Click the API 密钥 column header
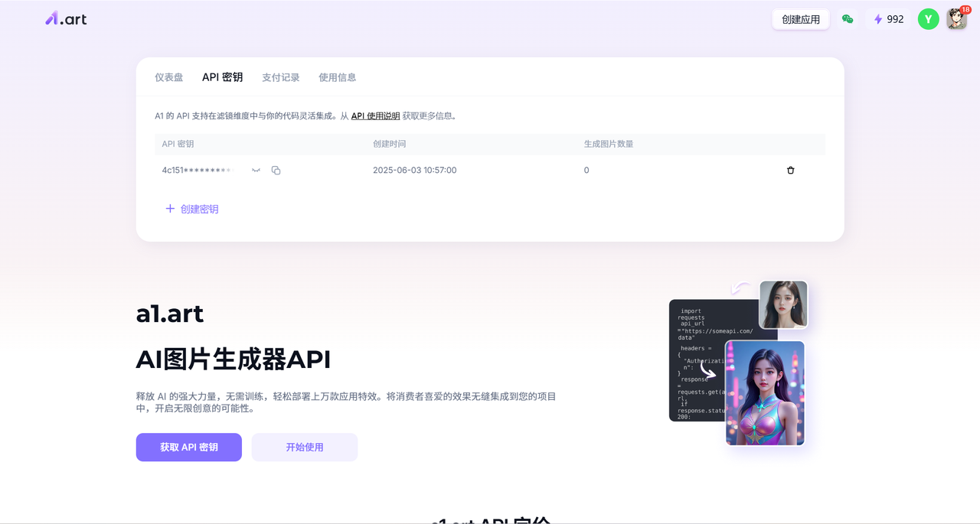Image resolution: width=980 pixels, height=524 pixels. (178, 144)
